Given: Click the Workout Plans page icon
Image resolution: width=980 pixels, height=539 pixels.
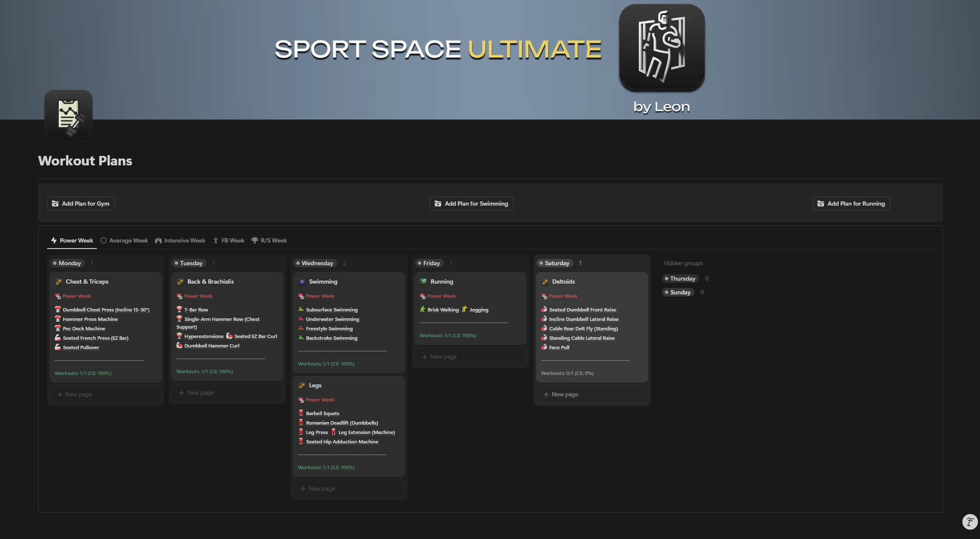Looking at the screenshot, I should pos(69,114).
